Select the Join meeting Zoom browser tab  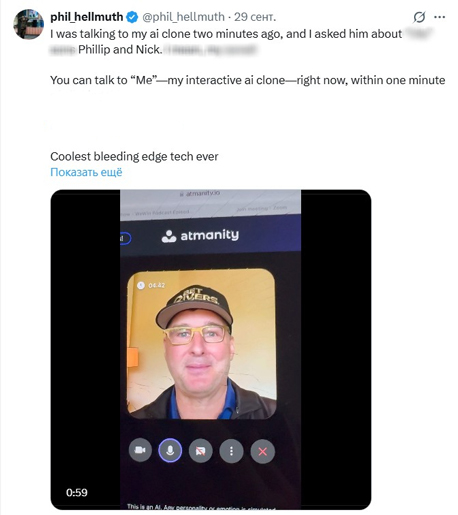click(262, 208)
